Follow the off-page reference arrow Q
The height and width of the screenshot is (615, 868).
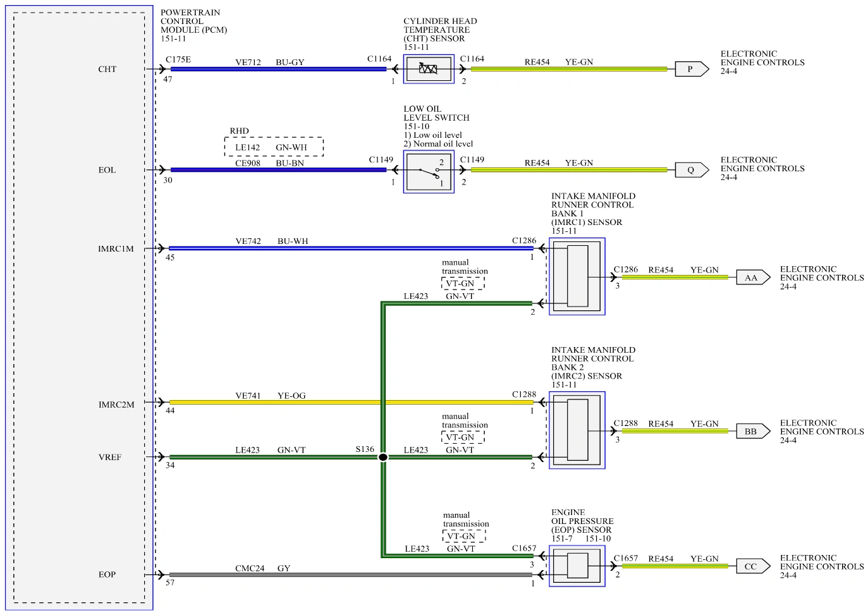(x=692, y=170)
